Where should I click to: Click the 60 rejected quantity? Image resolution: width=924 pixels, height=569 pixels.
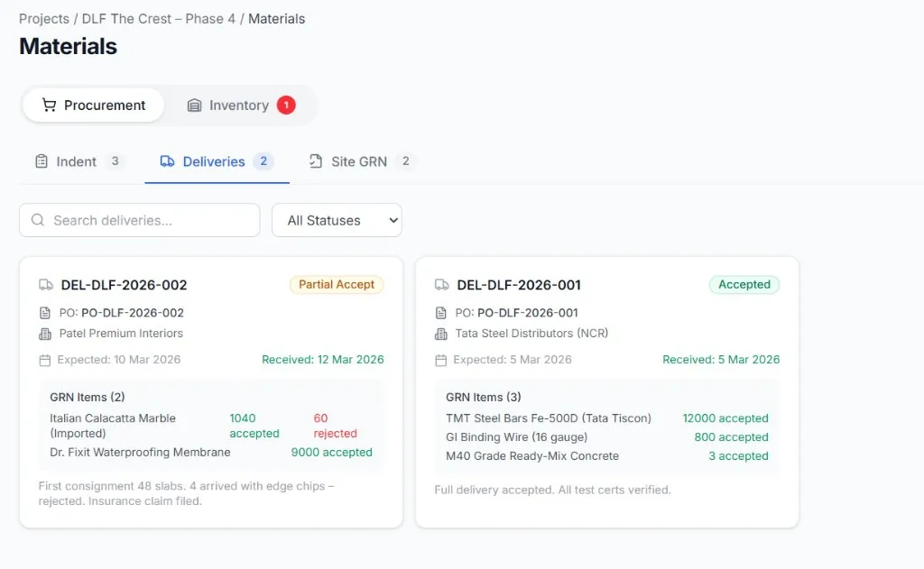(336, 426)
